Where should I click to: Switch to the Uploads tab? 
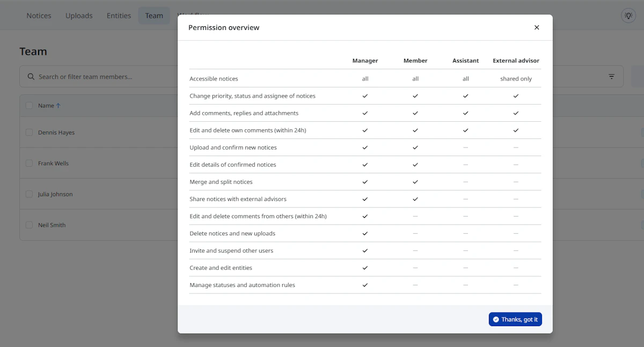click(x=79, y=16)
